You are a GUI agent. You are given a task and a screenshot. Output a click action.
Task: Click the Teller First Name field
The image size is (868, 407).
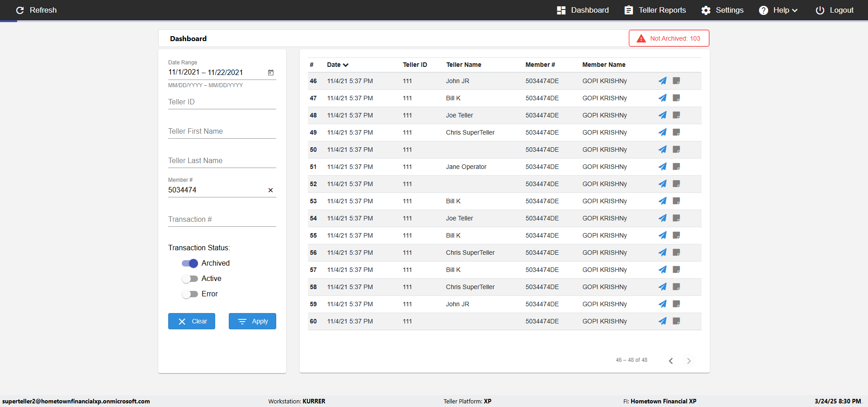(222, 131)
